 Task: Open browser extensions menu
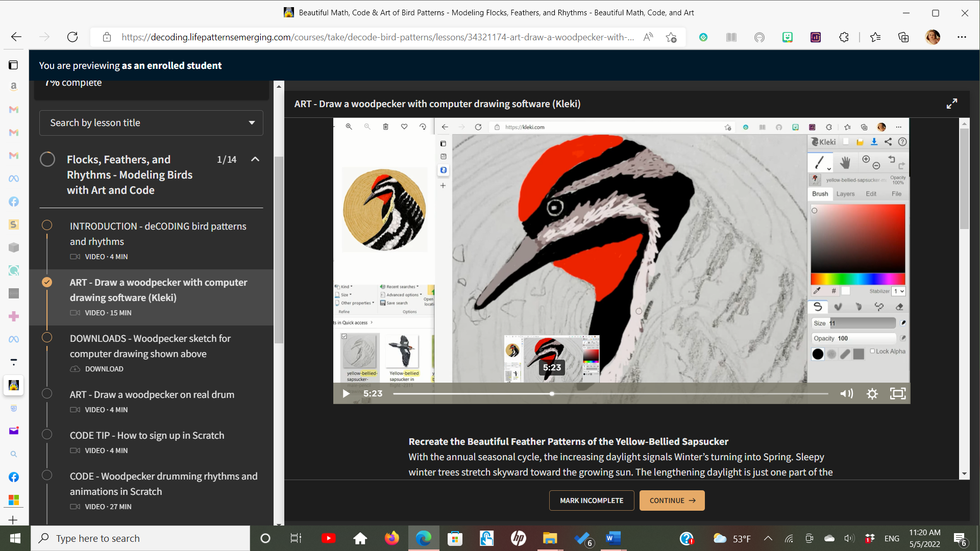pos(844,37)
